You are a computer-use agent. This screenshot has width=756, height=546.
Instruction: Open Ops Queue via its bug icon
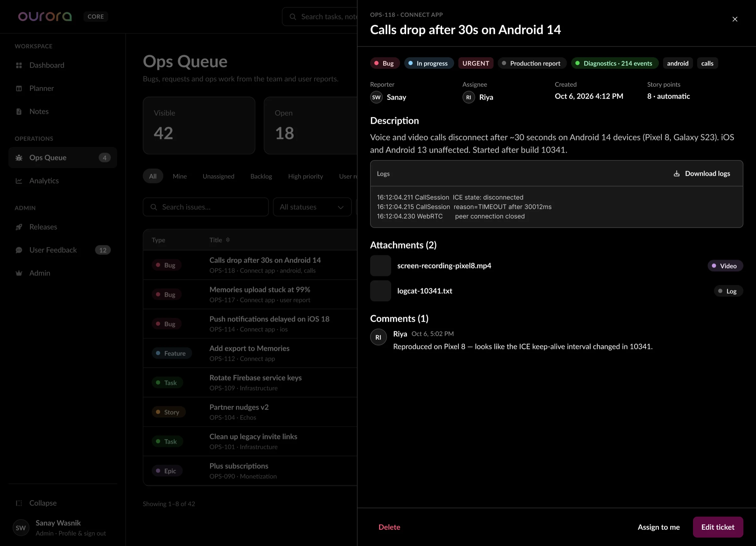coord(19,158)
